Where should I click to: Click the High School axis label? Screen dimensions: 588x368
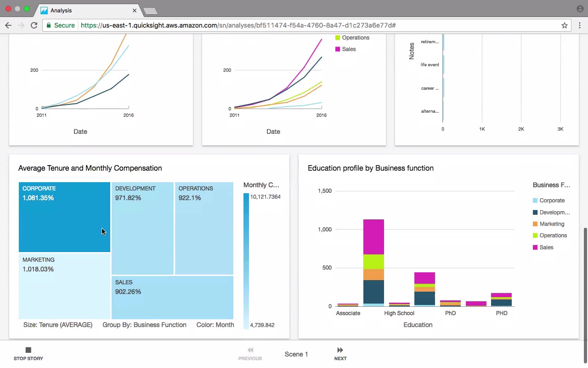tap(399, 313)
